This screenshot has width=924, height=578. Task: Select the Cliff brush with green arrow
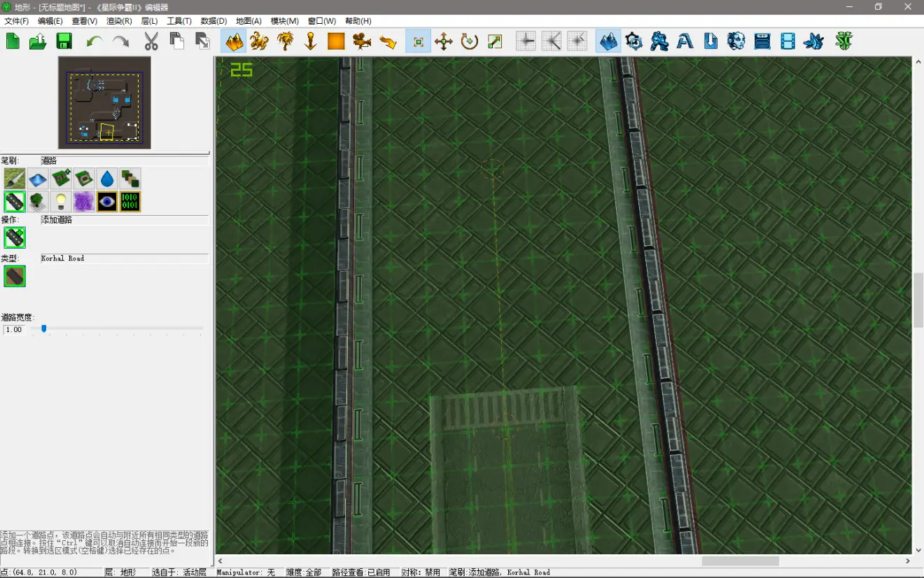(61, 178)
